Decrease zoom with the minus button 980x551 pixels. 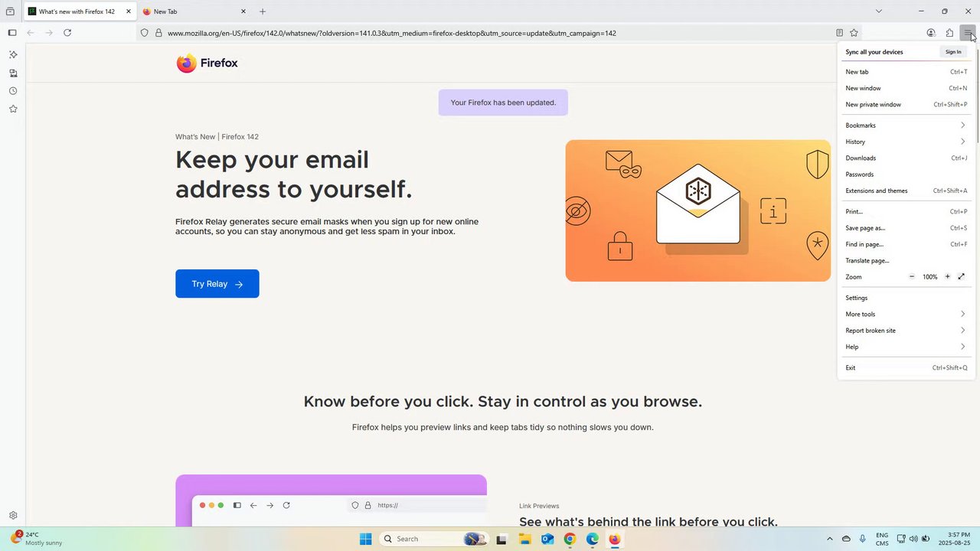912,277
